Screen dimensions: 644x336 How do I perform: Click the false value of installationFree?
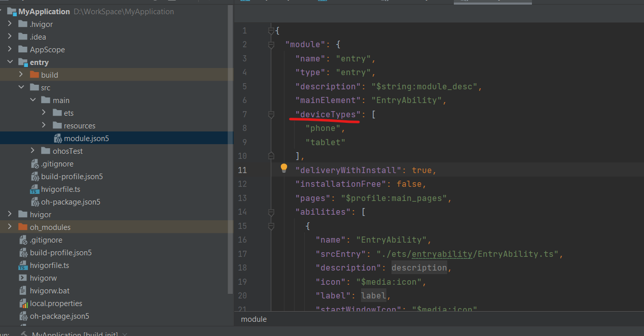point(409,184)
